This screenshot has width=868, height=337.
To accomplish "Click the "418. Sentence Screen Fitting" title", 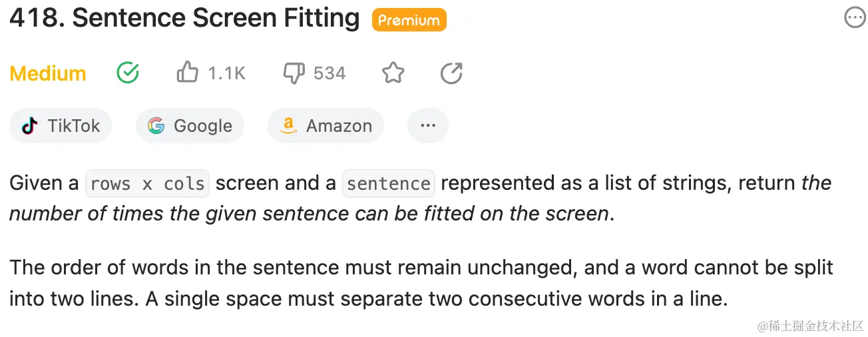I will click(x=184, y=19).
